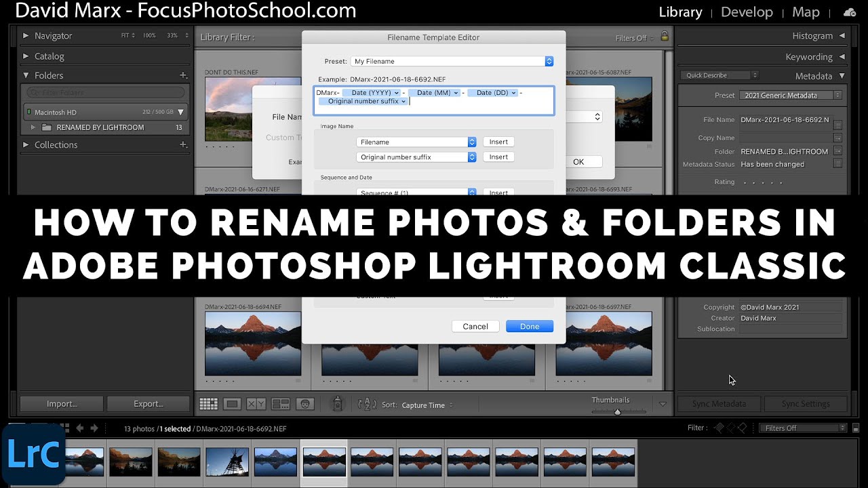
Task: Open the toolbar content triangle menu
Action: [663, 404]
